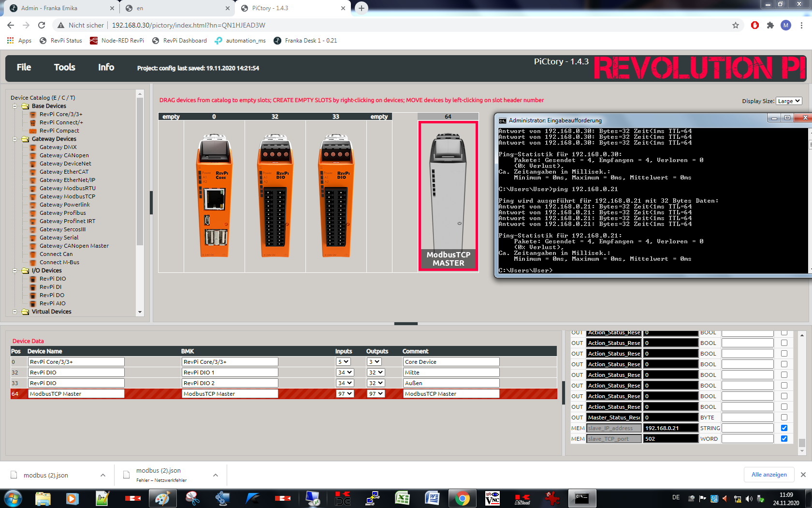Image resolution: width=812 pixels, height=508 pixels.
Task: Edit the Comment field containing Mitte
Action: (x=451, y=373)
